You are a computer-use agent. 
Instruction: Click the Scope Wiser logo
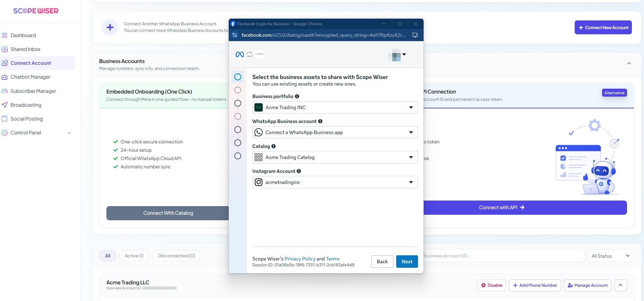pos(36,11)
